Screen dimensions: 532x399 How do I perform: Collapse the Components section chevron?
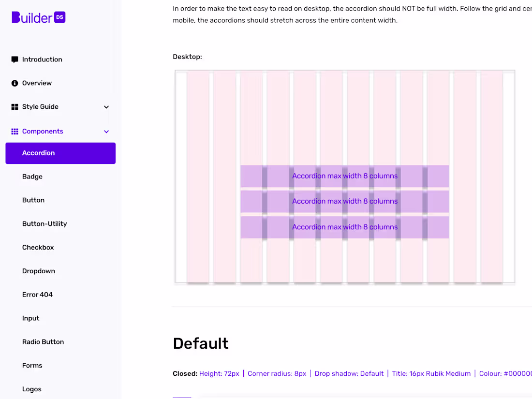coord(106,131)
